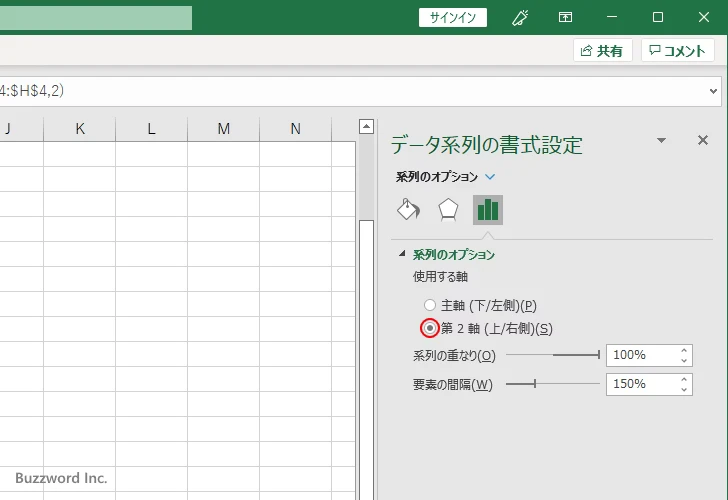Expand the 系列のオプション dropdown chevron
728x500 pixels.
(490, 177)
